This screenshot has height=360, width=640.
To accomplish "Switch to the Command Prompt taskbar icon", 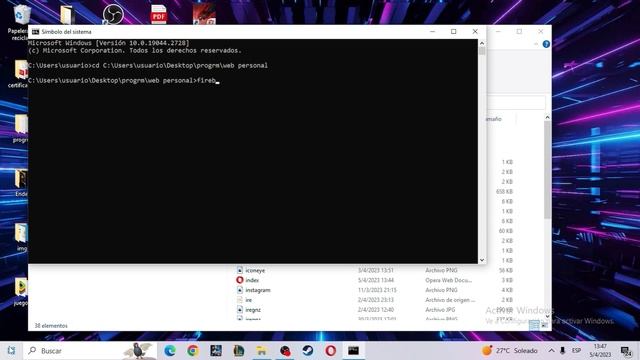I will [353, 351].
